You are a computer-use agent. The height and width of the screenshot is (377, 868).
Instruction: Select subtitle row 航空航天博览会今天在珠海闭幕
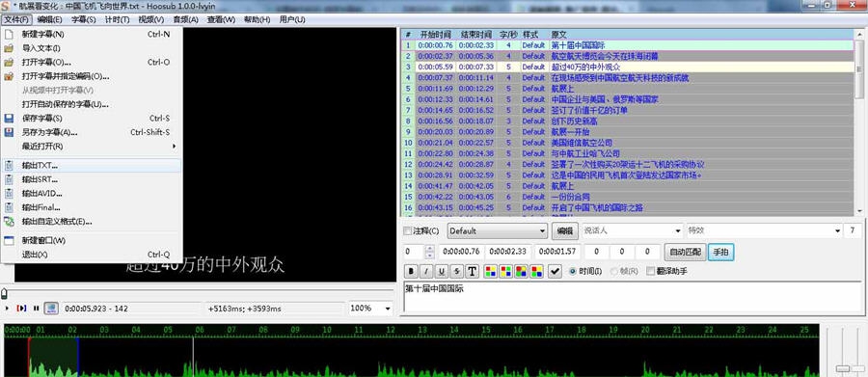tap(628, 56)
